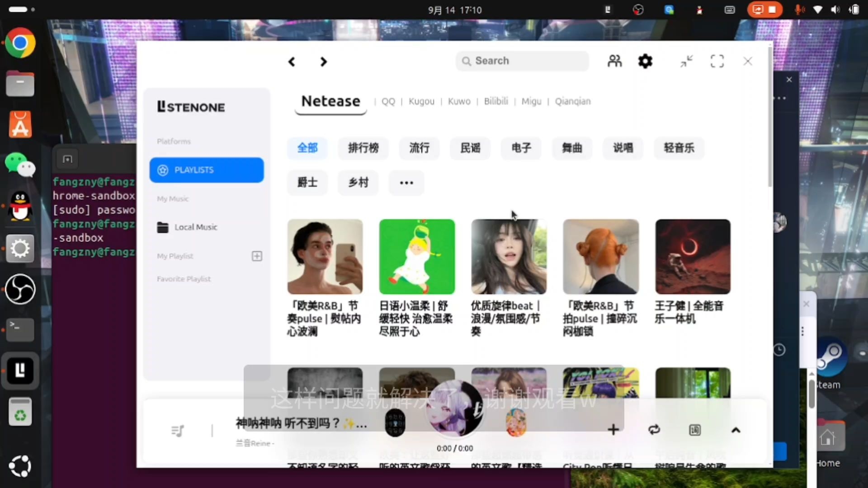This screenshot has width=868, height=488.
Task: Select the 轻音乐 category filter
Action: coord(679,148)
